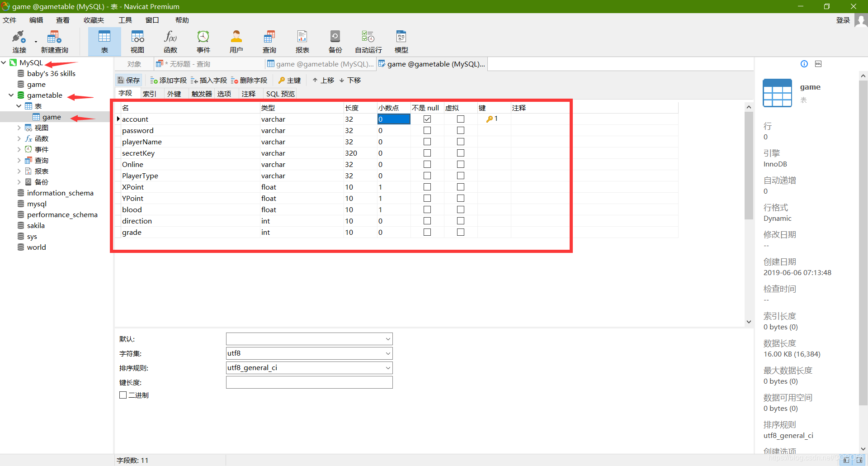
Task: Toggle the 二进制 binary checkbox
Action: (123, 395)
